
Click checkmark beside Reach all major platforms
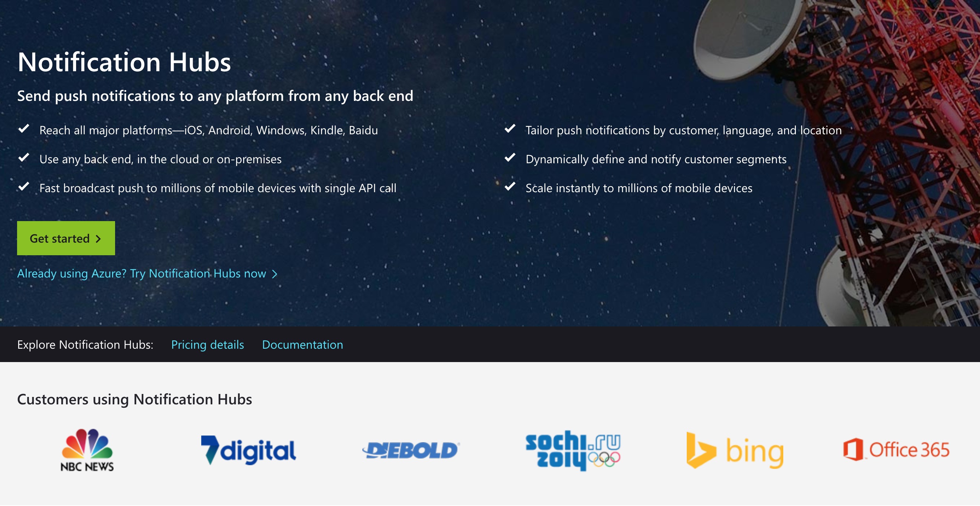24,129
